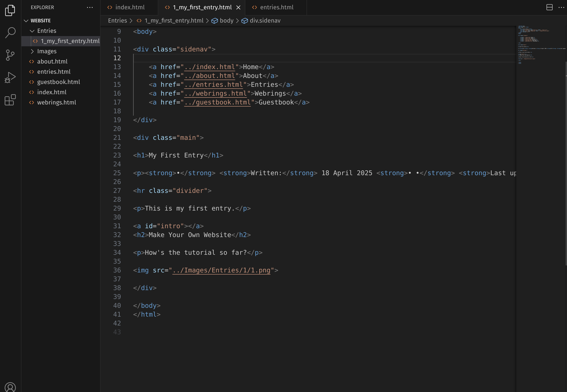The image size is (567, 392).
Task: Open guestbook.html in the file tree
Action: tap(58, 82)
